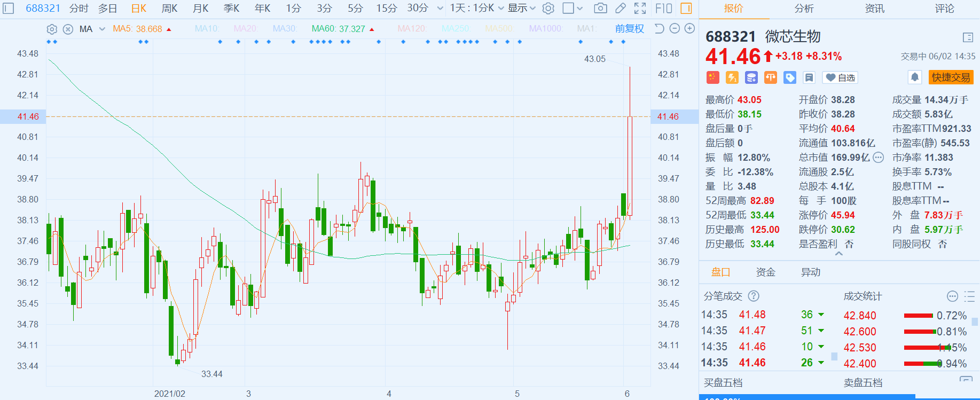
Task: Click the 42.400 volume distribution bar
Action: pyautogui.click(x=922, y=364)
